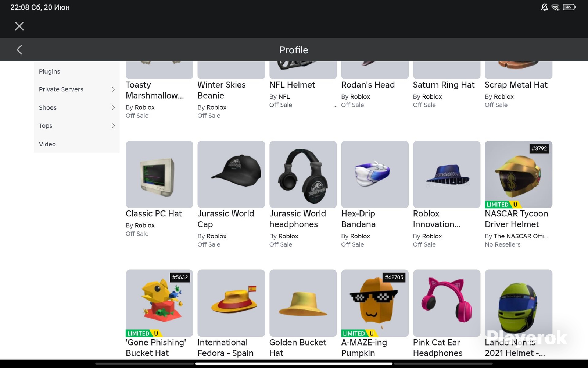Open Roblox creator link under Classic PC Hat

tap(145, 226)
